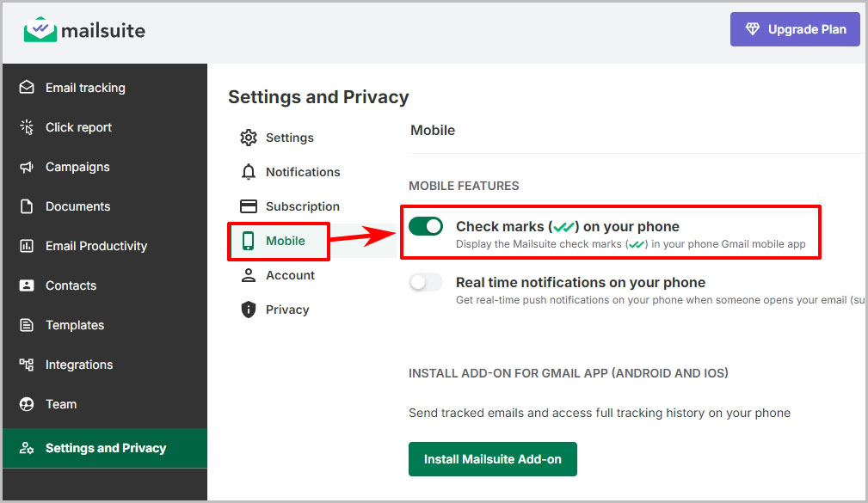Open Templates from the sidebar
868x503 pixels.
tap(105, 325)
